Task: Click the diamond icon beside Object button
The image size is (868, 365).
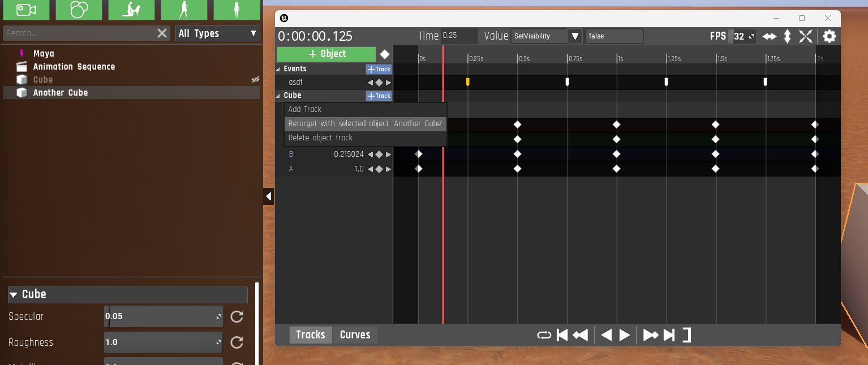Action: (385, 54)
